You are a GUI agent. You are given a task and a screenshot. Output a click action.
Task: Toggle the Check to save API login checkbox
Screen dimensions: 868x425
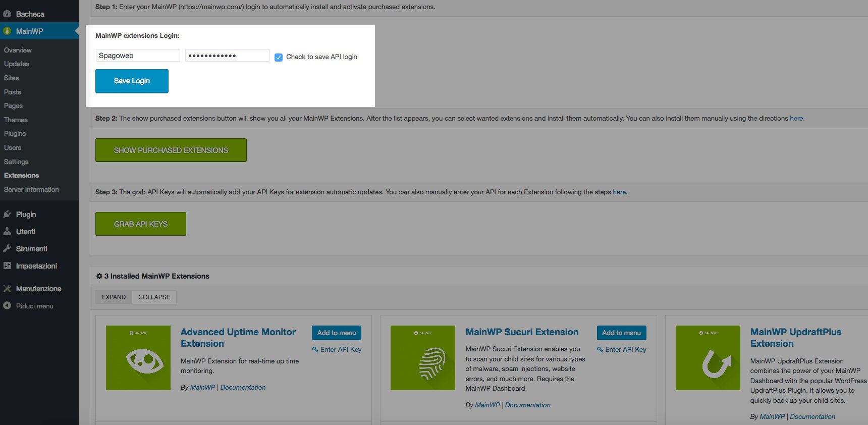(x=279, y=57)
